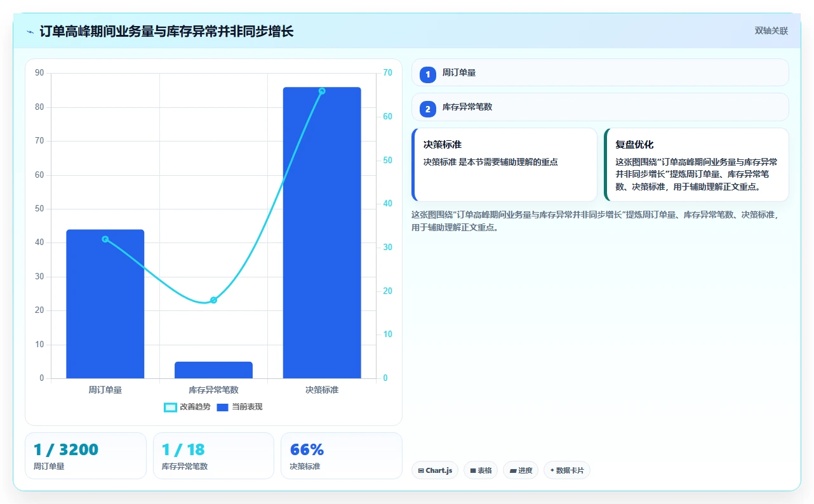Toggle the 改善趋势 legend entry
The width and height of the screenshot is (814, 504).
coord(187,407)
